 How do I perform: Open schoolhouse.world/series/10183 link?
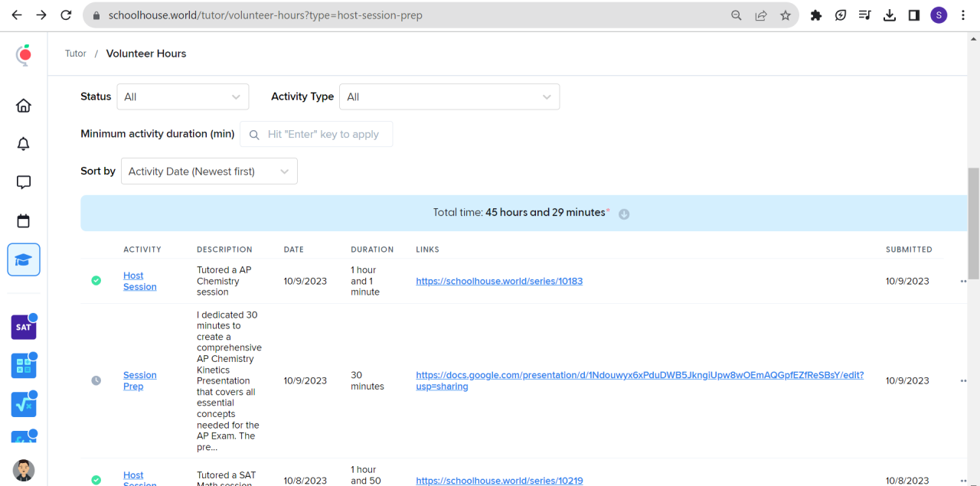499,281
